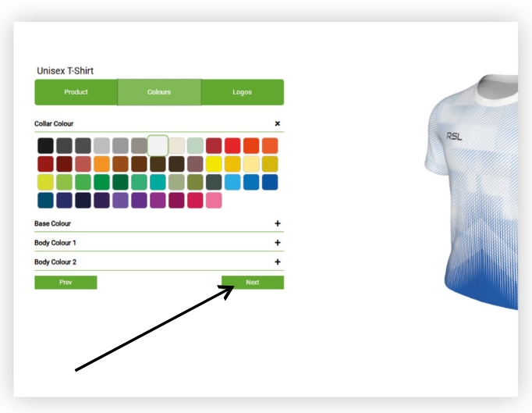Expand the Body Colour 2 section
532x413 pixels.
(277, 262)
